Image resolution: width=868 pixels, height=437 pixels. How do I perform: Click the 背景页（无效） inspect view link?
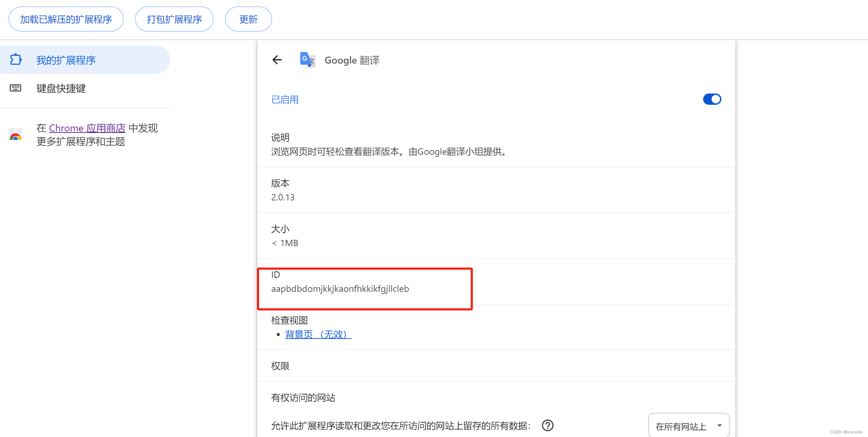[317, 334]
